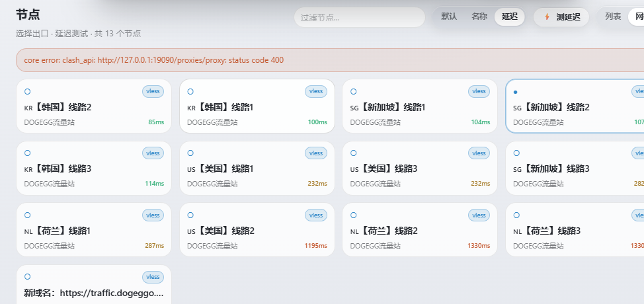644x304 pixels.
Task: Click the core error status code 400 banner
Action: 330,60
